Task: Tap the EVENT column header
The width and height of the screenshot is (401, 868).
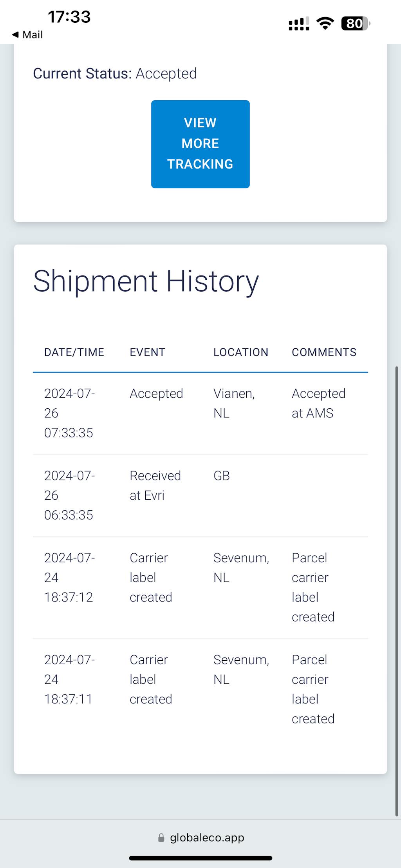Action: (x=147, y=352)
